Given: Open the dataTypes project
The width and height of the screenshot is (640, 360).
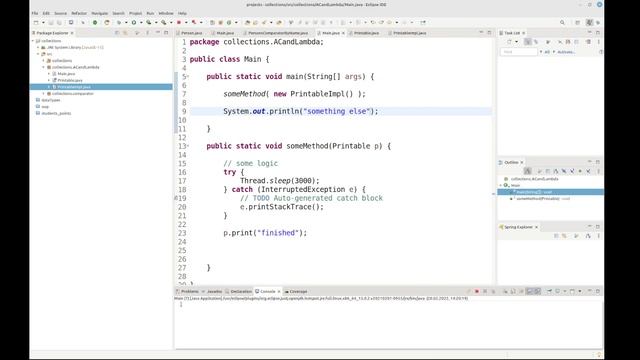Looking at the screenshot, I should [x=51, y=100].
